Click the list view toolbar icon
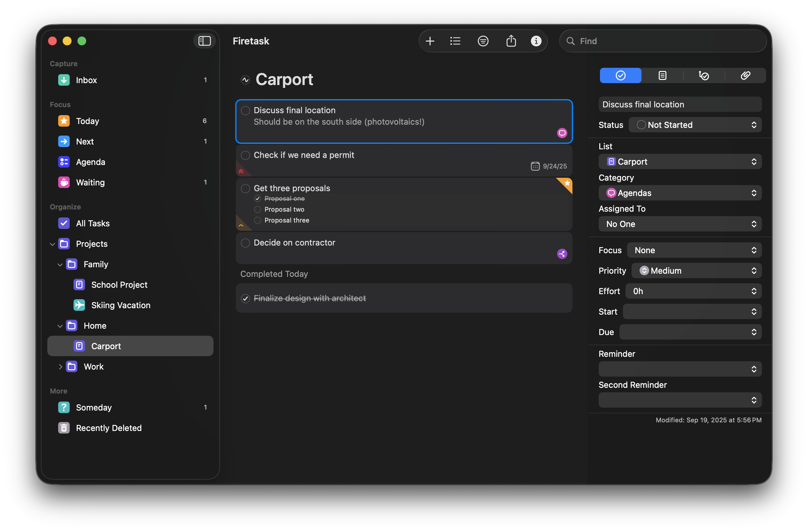 455,41
